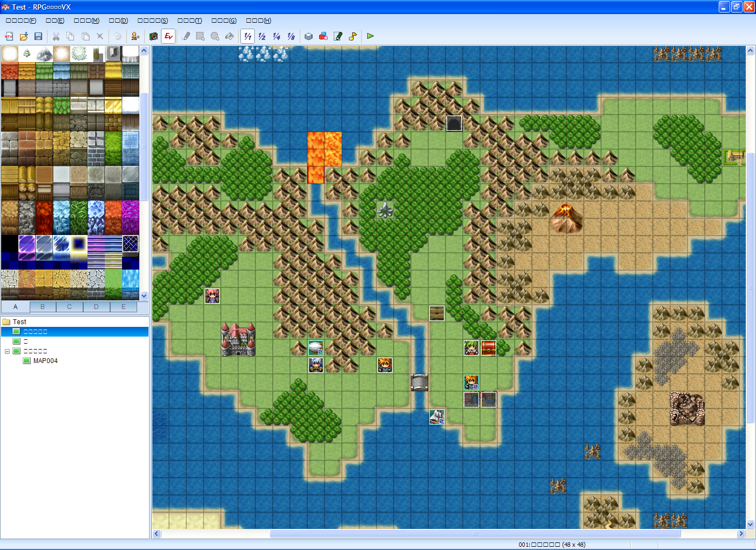Switch to Event editing mode with the Ev icon

pos(168,36)
